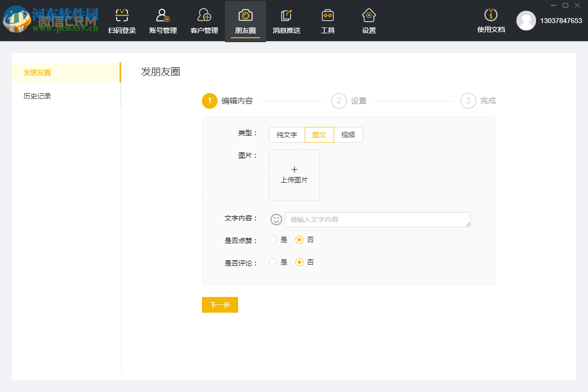
Task: Select the 扫码登录 scan-login icon
Action: coord(122,20)
